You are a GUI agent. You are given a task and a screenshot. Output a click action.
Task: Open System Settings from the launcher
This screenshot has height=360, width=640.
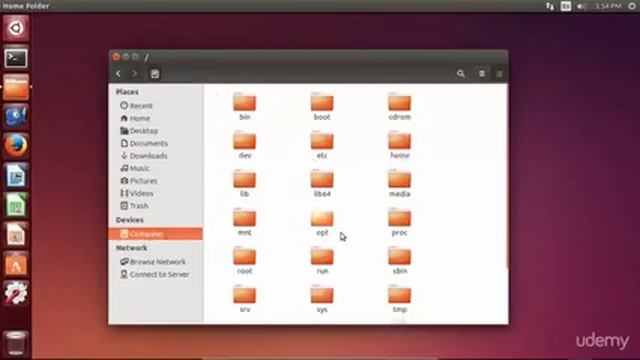click(16, 293)
